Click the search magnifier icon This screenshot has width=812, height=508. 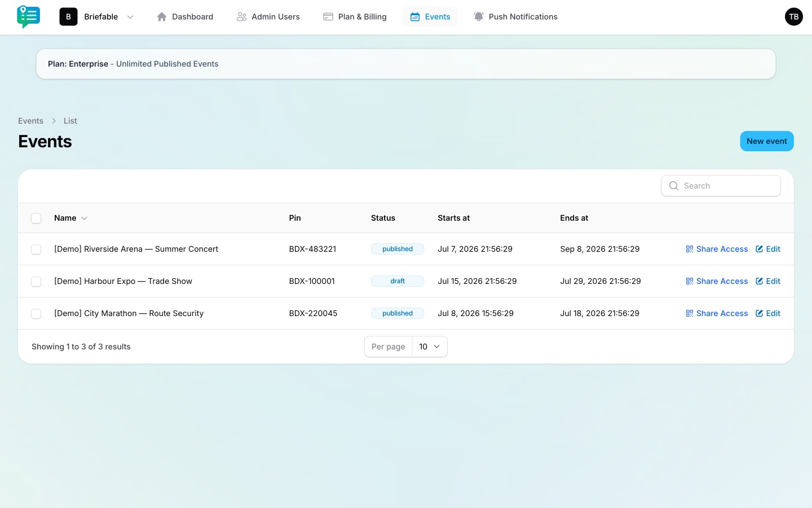click(x=674, y=186)
